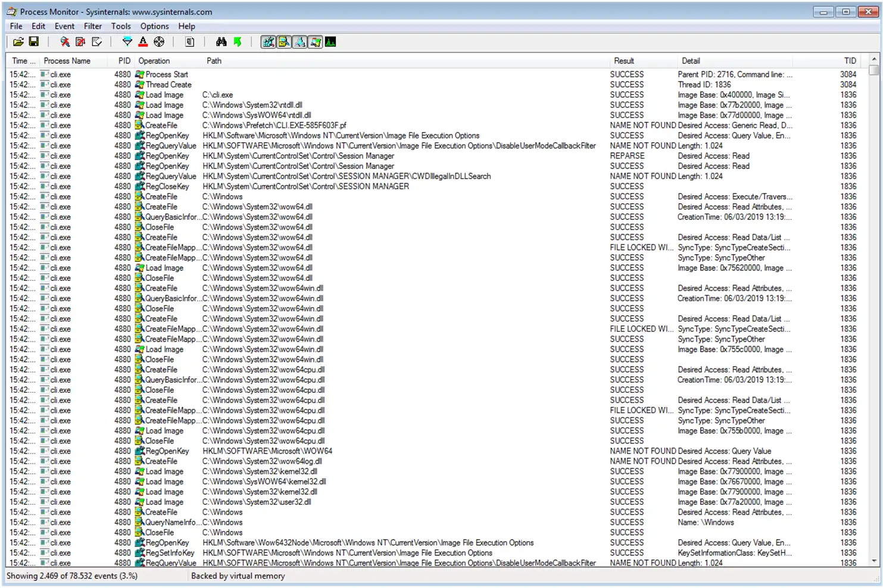
Task: Click CreateFile icon in CLI.EXE-585F603F.pf row
Action: (x=140, y=126)
